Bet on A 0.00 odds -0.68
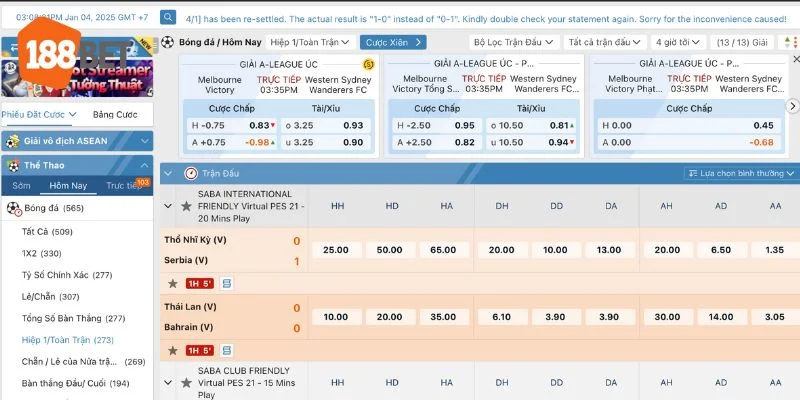 [x=689, y=142]
